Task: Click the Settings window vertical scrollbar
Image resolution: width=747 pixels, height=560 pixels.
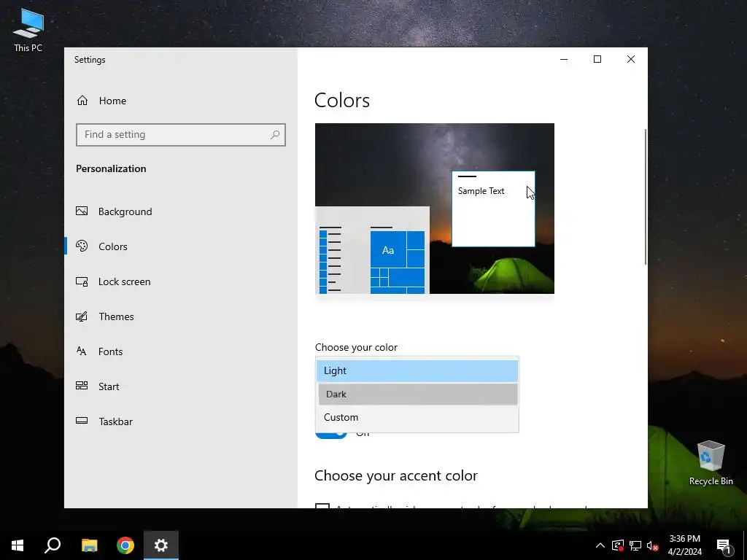Action: (645, 196)
